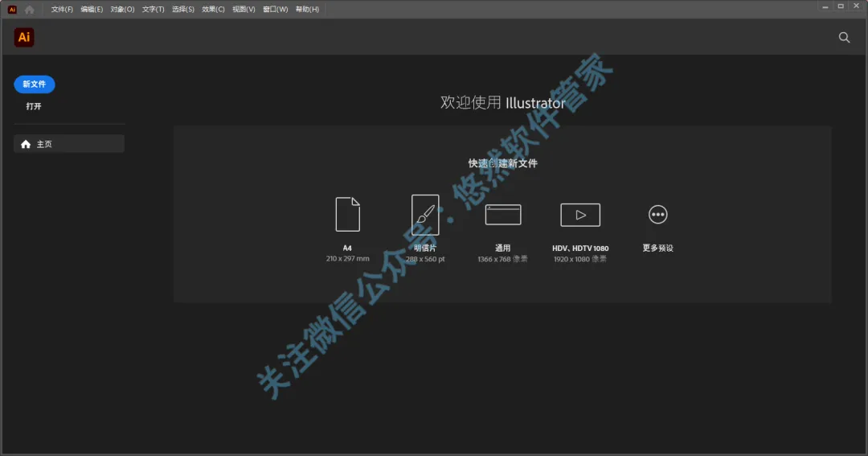Open the 对象(O) menu

click(122, 10)
